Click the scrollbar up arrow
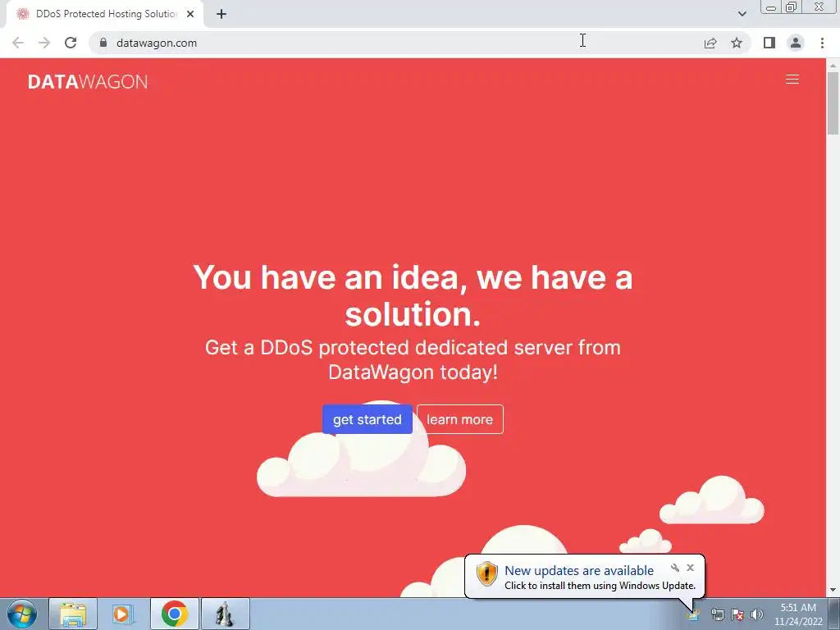The image size is (840, 630). click(x=833, y=65)
